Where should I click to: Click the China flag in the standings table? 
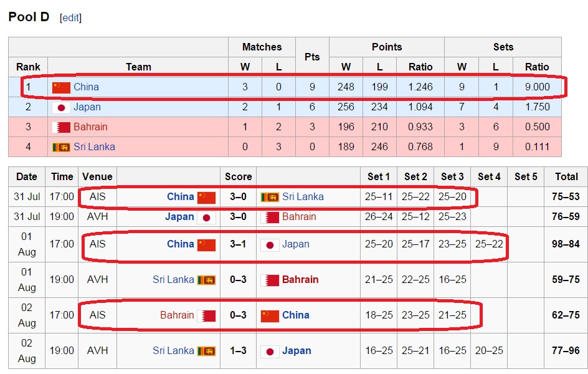[61, 87]
